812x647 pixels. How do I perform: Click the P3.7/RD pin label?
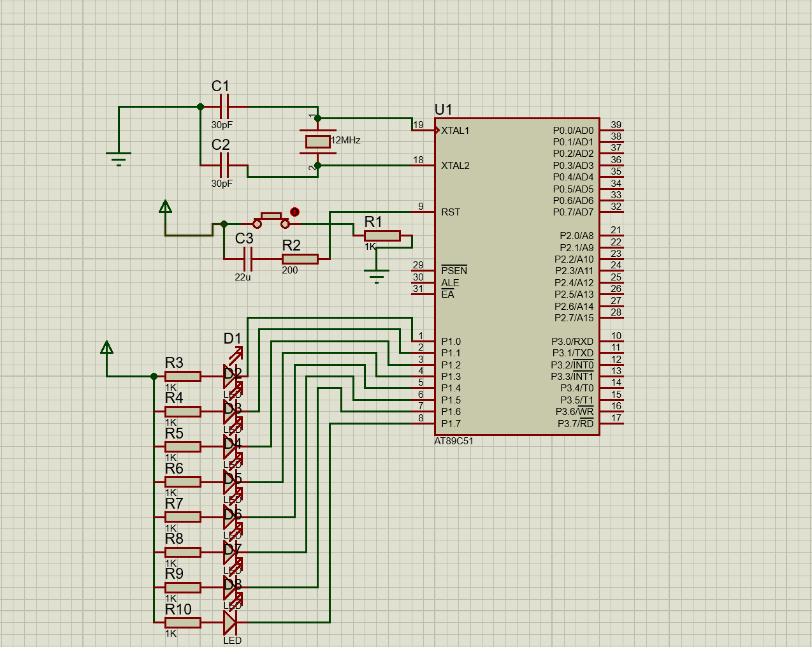pyautogui.click(x=576, y=424)
